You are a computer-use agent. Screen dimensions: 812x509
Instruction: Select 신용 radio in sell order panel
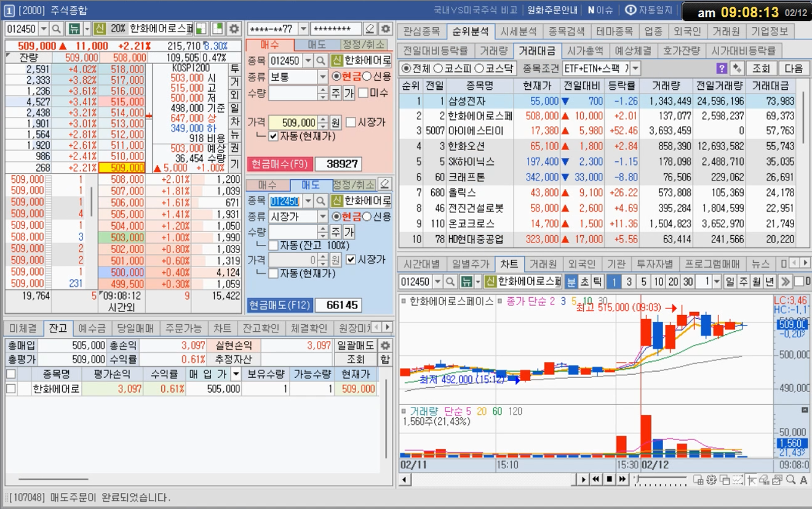pos(367,217)
